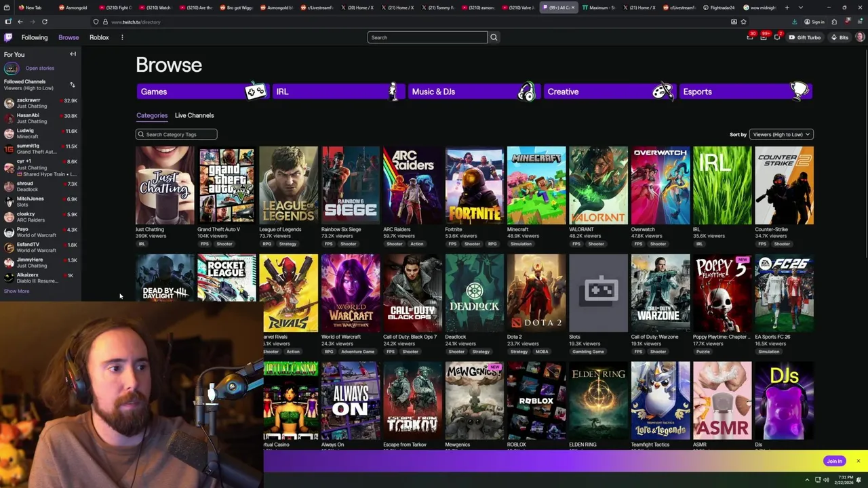Open Prime loot icon with the 30 badge
Screen dimensions: 868x488
click(750, 37)
